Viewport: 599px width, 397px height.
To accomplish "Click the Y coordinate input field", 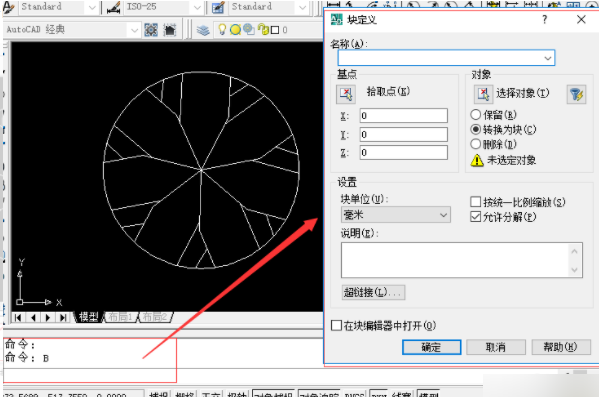I will tap(403, 134).
